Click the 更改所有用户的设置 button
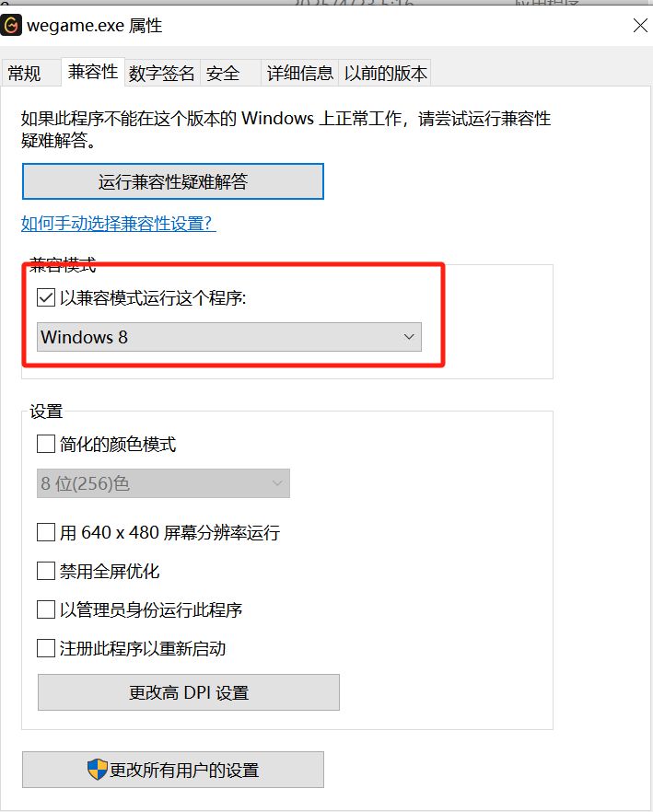Viewport: 653px width, 812px height. coord(173,770)
